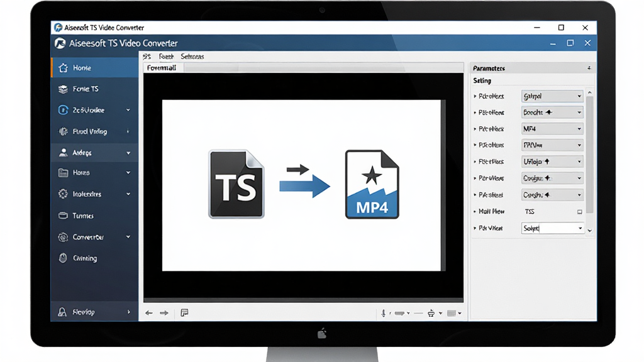The image size is (644, 362).
Task: Expand the third sidebar item with its chevron
Action: (x=128, y=110)
